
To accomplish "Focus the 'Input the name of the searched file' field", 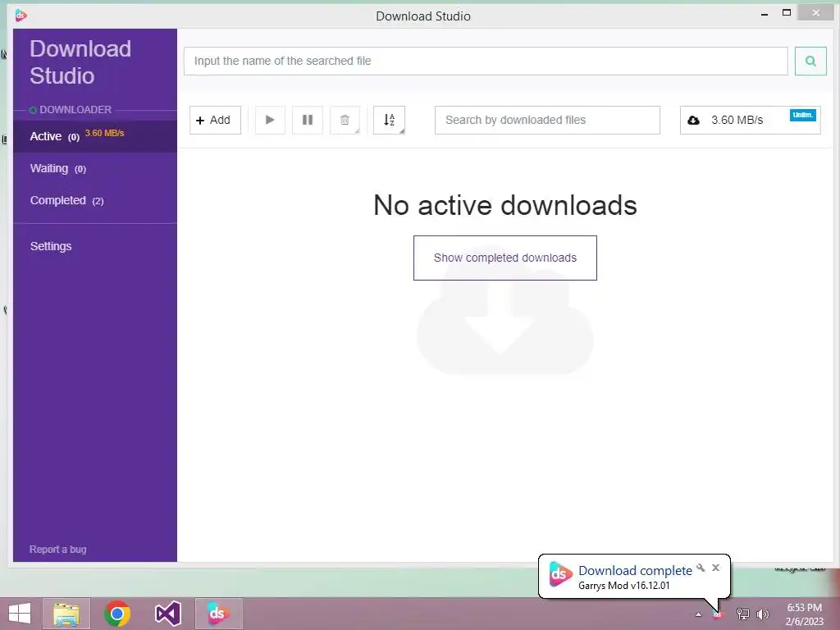I will point(486,61).
